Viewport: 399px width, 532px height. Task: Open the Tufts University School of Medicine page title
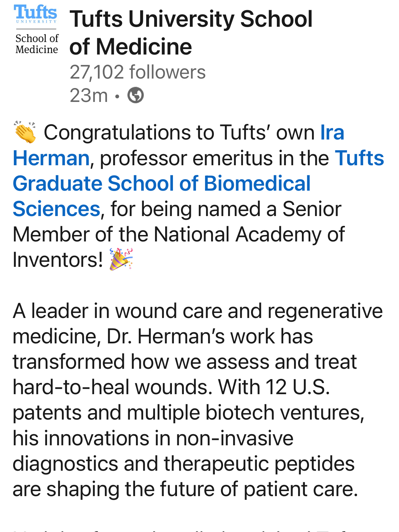pyautogui.click(x=191, y=33)
